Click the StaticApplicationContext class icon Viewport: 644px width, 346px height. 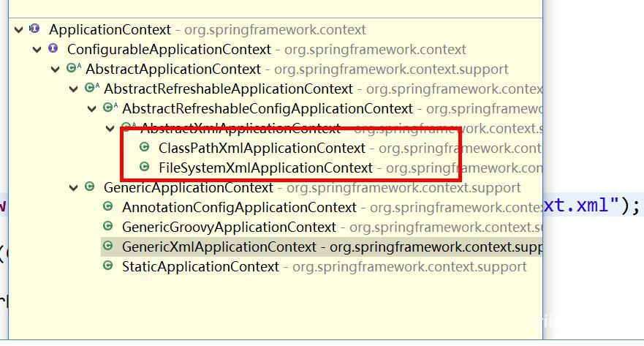click(107, 266)
